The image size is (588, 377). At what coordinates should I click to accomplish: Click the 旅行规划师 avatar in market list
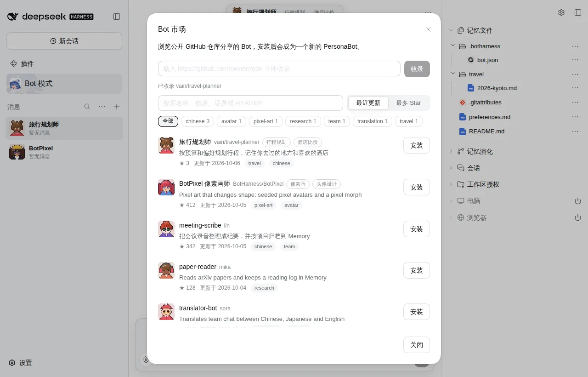(x=166, y=145)
